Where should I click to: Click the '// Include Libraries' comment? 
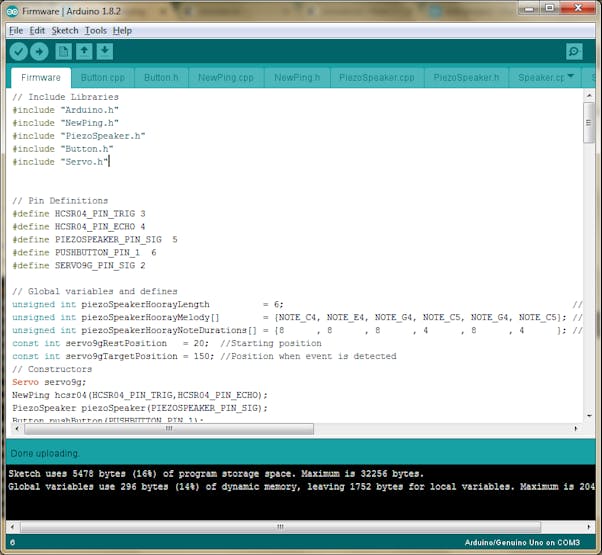[66, 97]
